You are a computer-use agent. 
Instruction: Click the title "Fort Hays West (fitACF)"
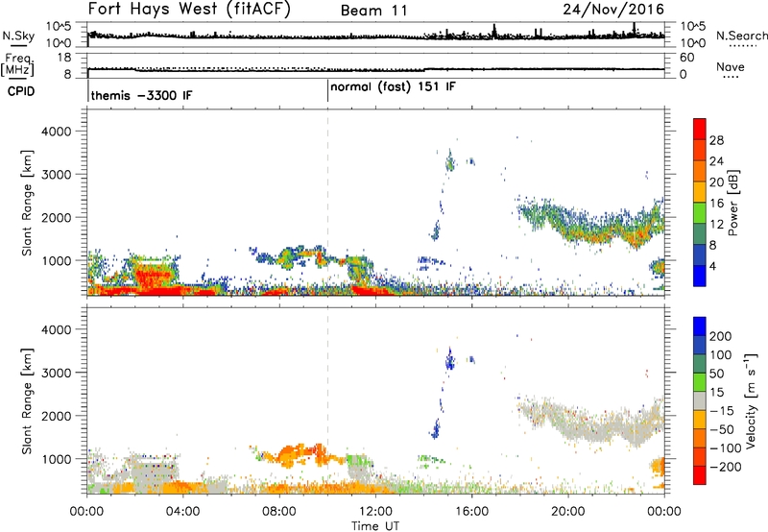point(189,10)
